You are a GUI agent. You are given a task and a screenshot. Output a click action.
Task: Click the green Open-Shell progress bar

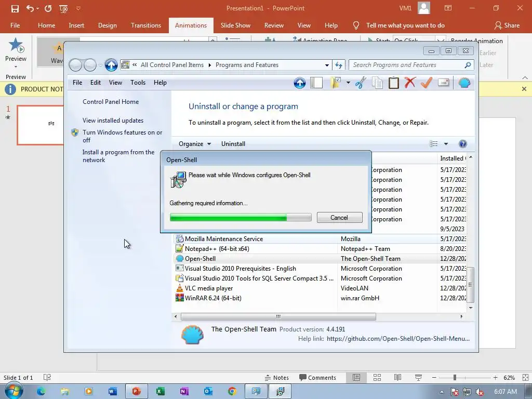tap(240, 218)
